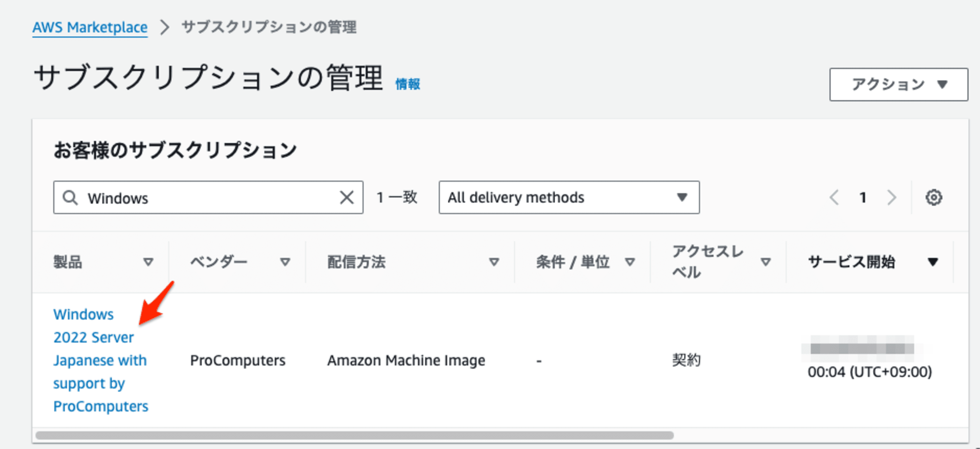Open Windows 2022 Server Japanese product link
The width and height of the screenshot is (980, 449).
pyautogui.click(x=101, y=360)
